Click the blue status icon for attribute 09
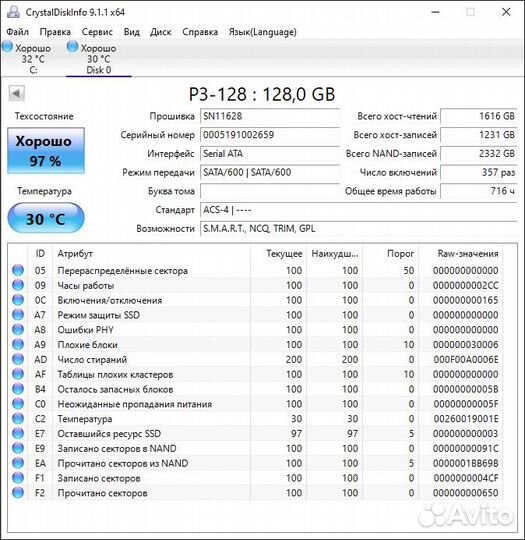 [18, 285]
